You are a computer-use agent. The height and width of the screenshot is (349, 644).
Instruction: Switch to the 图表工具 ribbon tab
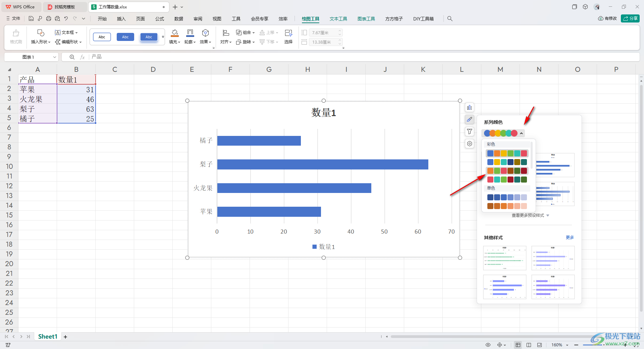tap(366, 19)
